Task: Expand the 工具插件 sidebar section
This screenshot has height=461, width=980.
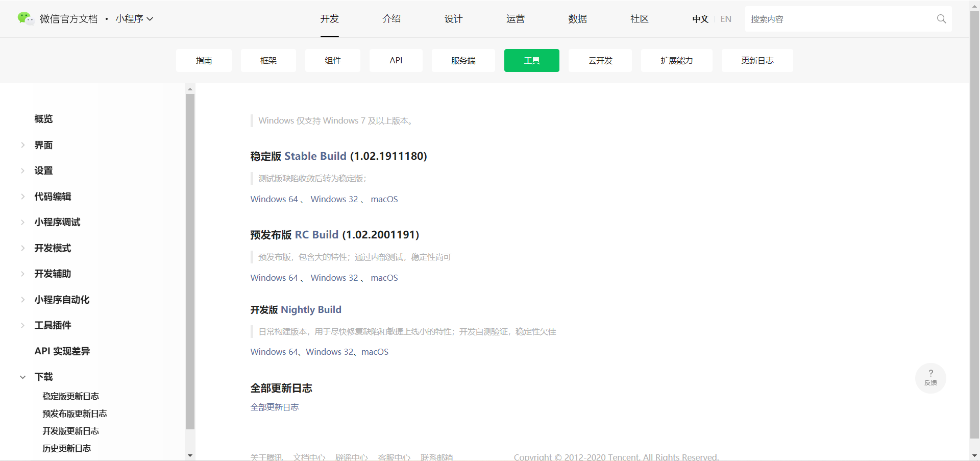Action: [22, 325]
